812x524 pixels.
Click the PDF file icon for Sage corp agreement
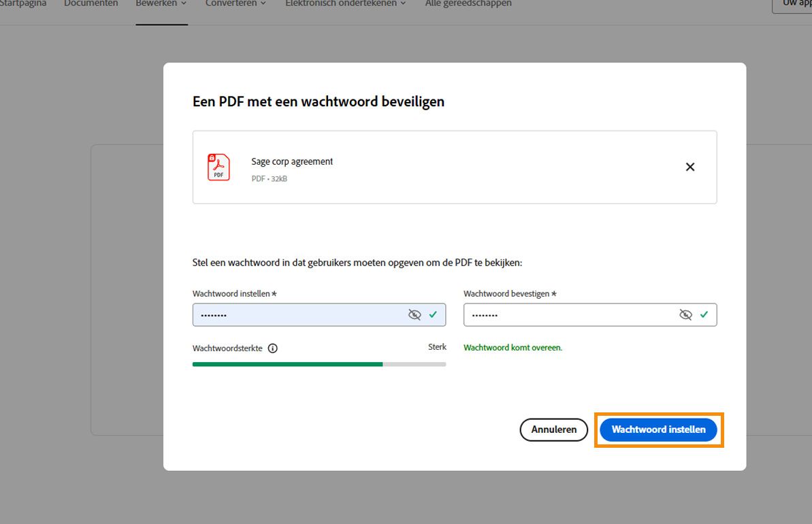[218, 167]
